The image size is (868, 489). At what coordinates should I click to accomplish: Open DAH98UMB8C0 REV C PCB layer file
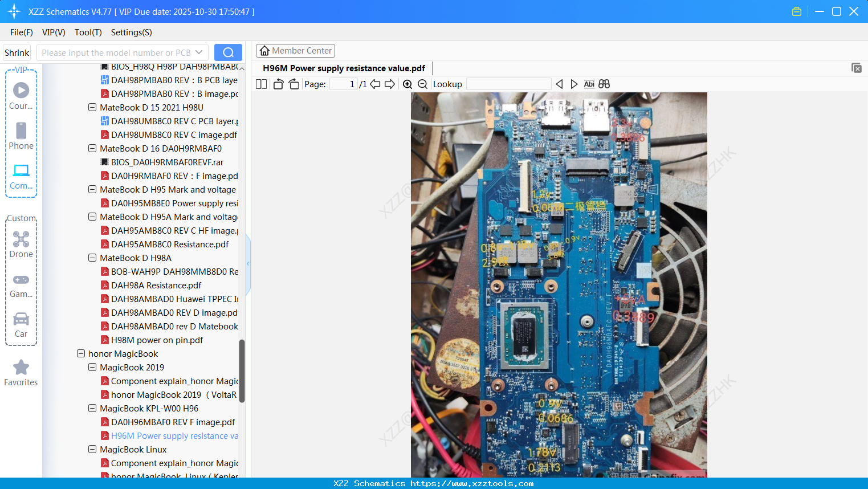point(170,121)
